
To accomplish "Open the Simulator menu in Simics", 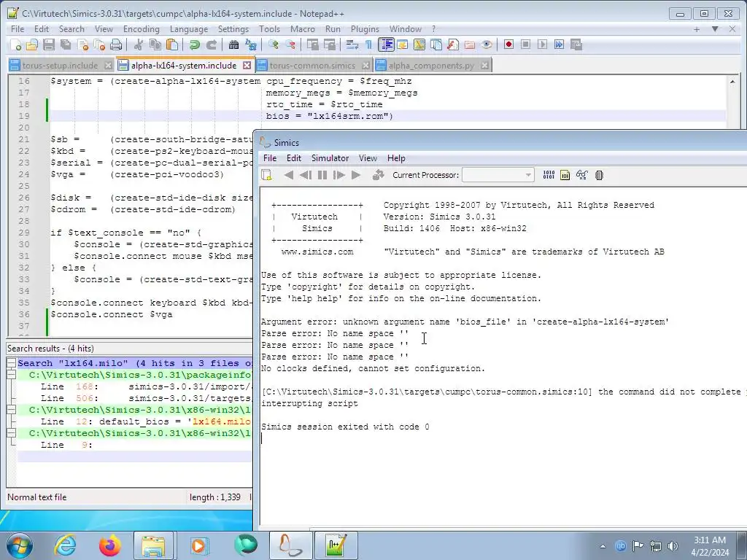I will (330, 158).
